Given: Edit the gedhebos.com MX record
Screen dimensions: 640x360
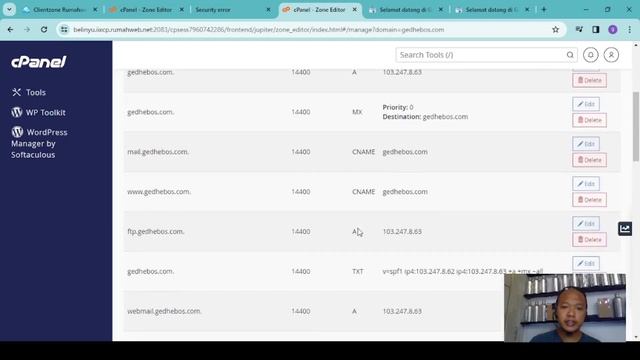Looking at the screenshot, I should [586, 104].
